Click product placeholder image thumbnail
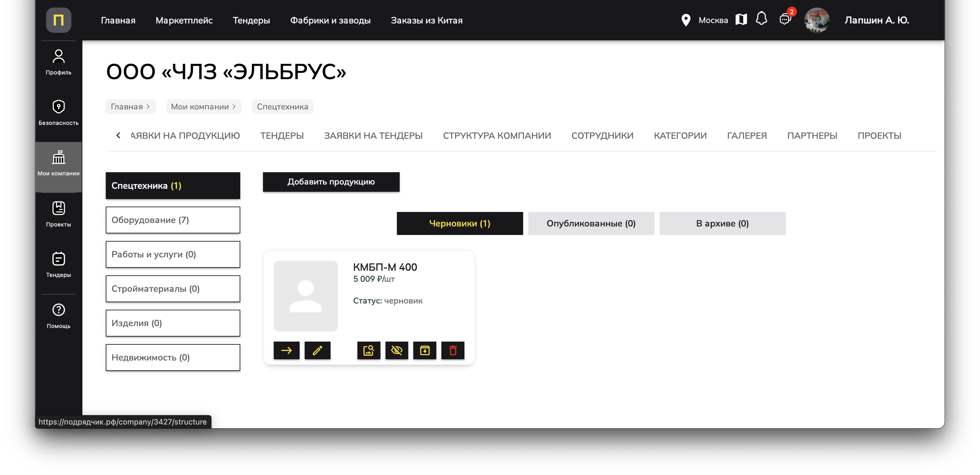980x475 pixels. point(306,296)
